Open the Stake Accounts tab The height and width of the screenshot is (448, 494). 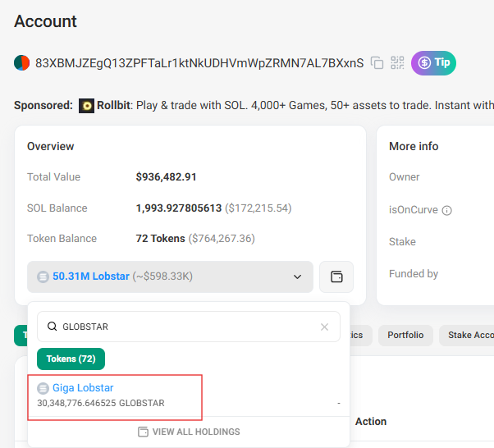tap(467, 336)
